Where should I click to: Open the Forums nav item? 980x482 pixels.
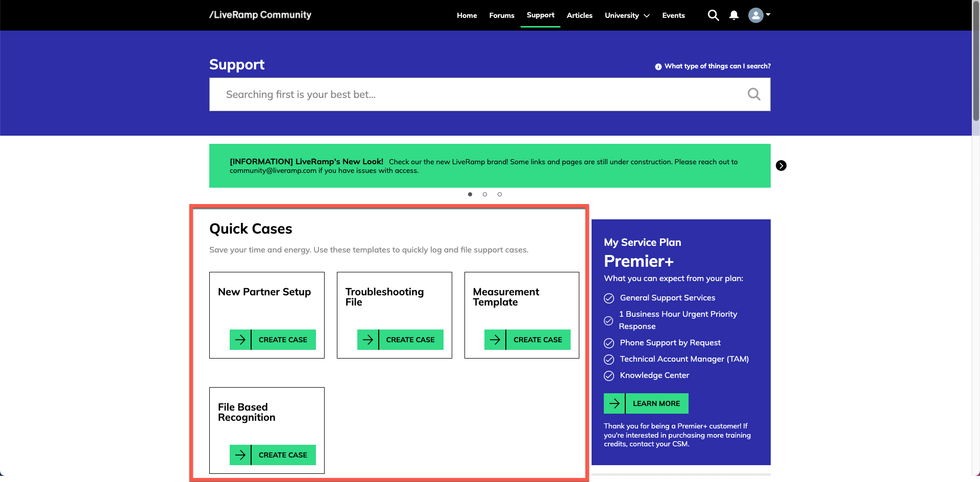coord(502,15)
